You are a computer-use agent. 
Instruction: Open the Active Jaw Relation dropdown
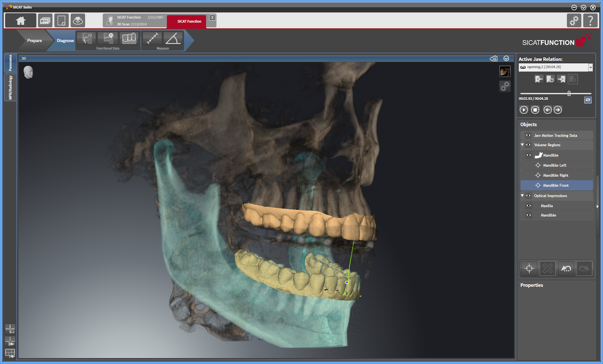click(x=590, y=67)
